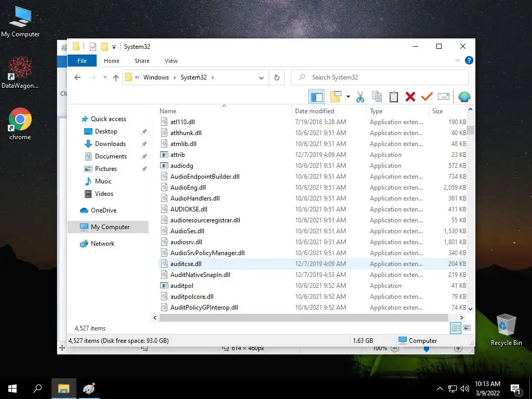
Task: Open Paint from the taskbar
Action: coord(89,389)
